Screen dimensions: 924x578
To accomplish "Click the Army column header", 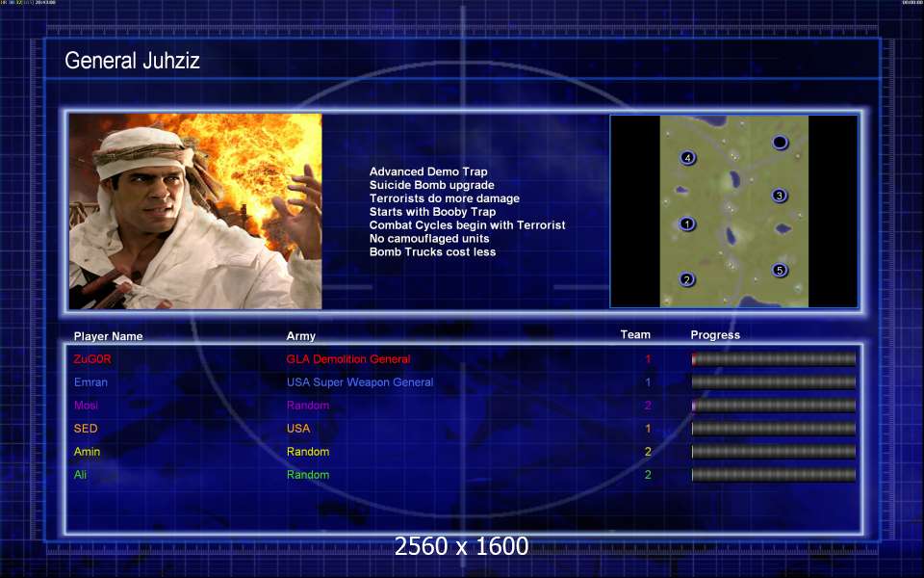I will point(300,336).
